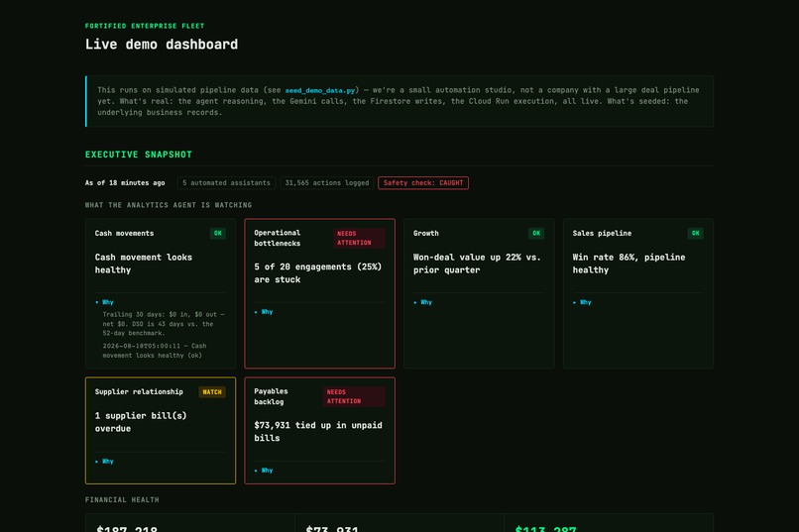Screen dimensions: 799x532
Task: Click the Trailing 30 days explanation text
Action: point(164,324)
